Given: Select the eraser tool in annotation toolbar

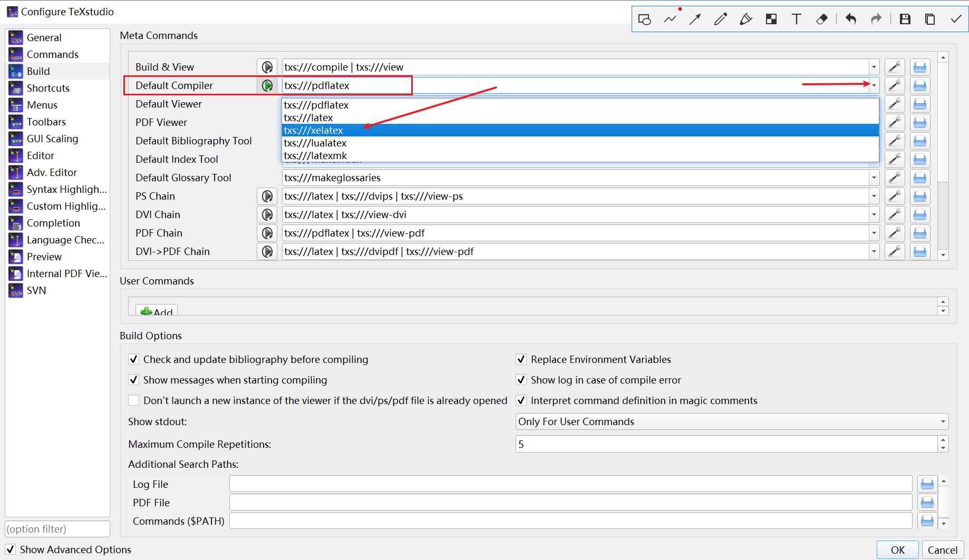Looking at the screenshot, I should pos(822,19).
